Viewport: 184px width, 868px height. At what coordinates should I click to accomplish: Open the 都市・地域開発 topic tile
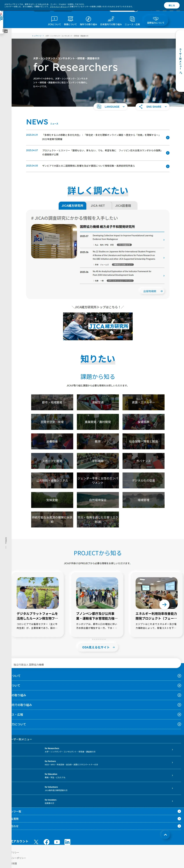52,402
